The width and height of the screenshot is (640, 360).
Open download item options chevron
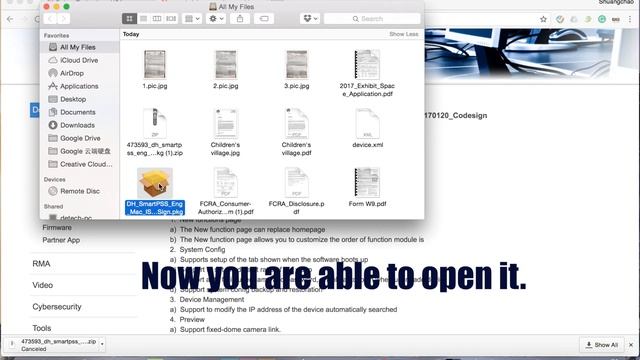(x=102, y=345)
